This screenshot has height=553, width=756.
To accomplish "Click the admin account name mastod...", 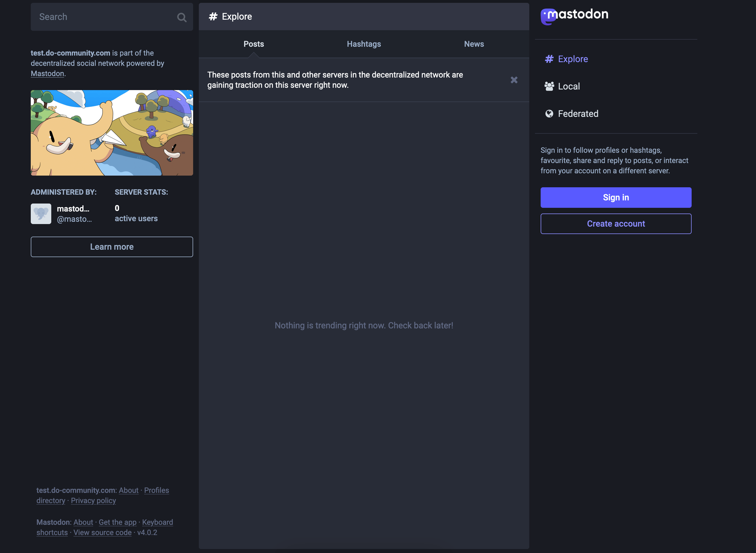I will (x=73, y=209).
